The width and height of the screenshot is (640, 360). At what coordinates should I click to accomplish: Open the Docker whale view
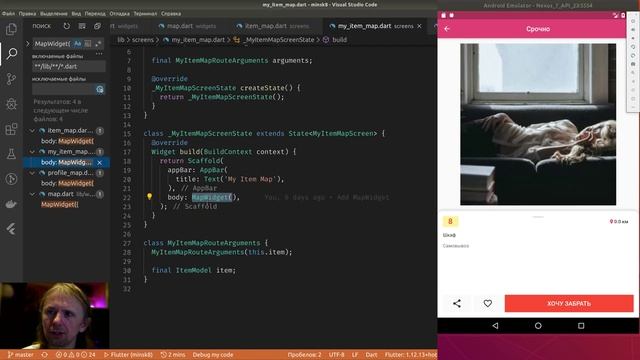click(x=11, y=204)
